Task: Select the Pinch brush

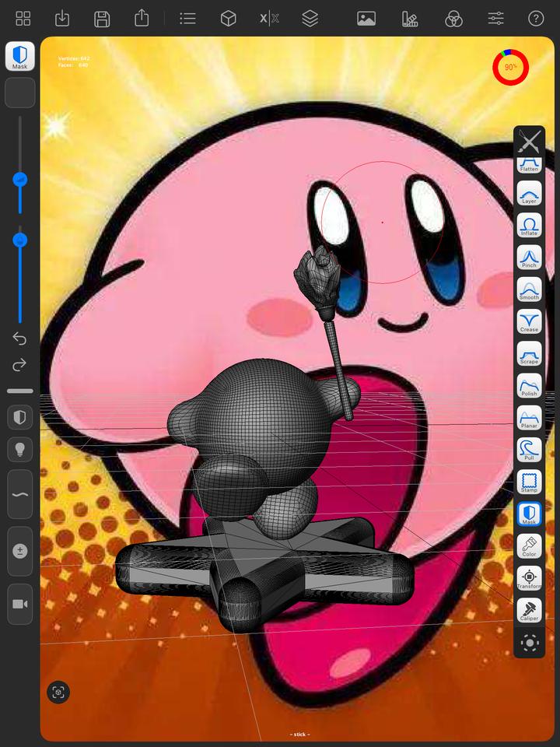Action: pos(529,258)
